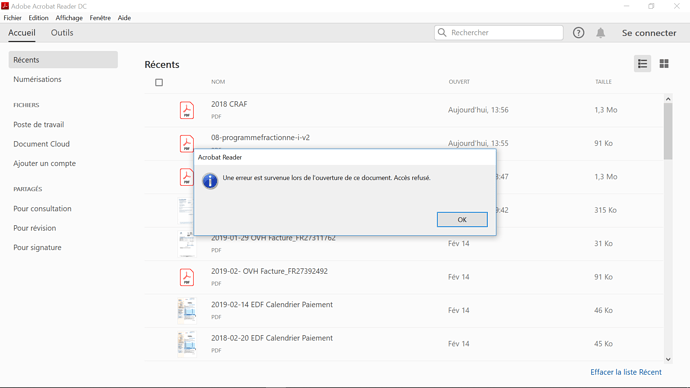Viewport: 690px width, 388px height.
Task: Open Poste de travail in the sidebar
Action: pos(39,124)
